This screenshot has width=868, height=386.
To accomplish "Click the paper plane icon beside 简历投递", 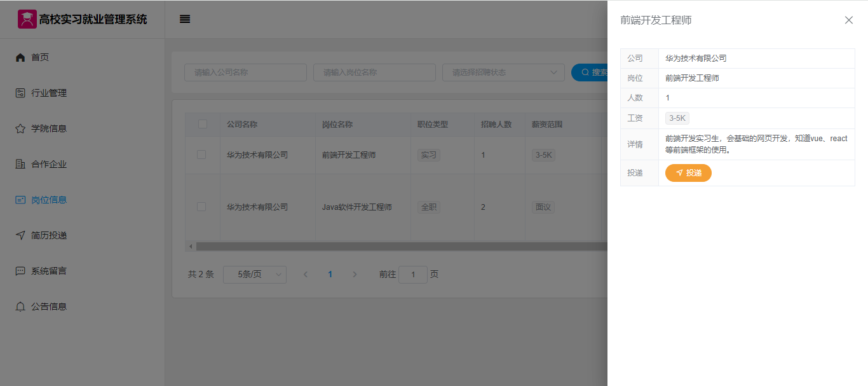I will (x=20, y=235).
